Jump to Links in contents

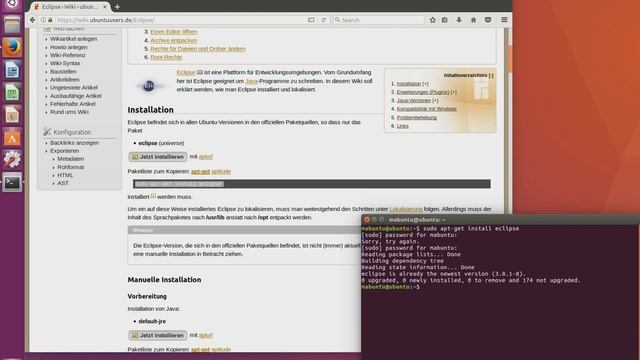click(402, 126)
